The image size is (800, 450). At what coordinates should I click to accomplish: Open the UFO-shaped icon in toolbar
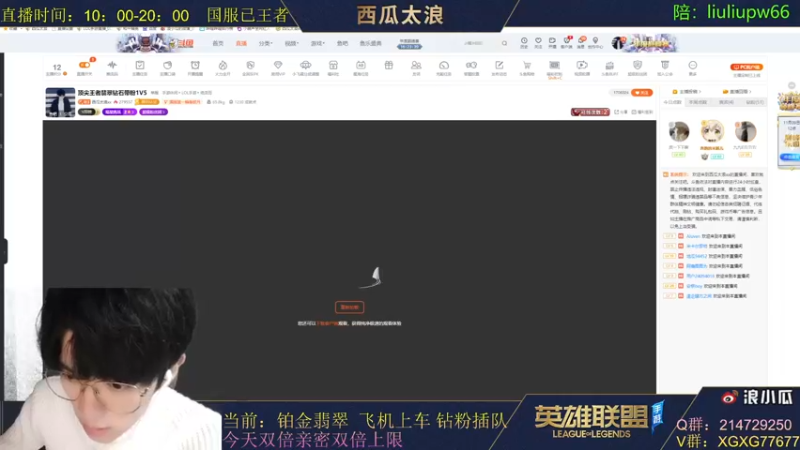click(306, 65)
